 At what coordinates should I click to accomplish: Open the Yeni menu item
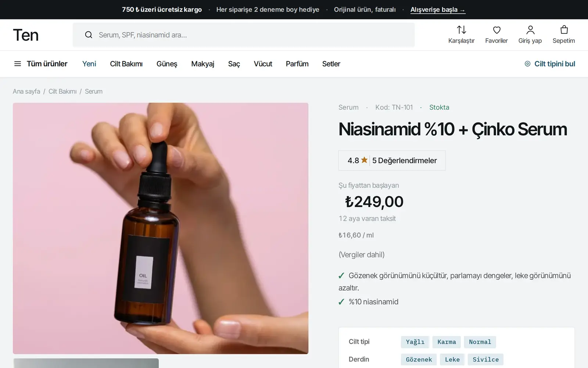click(89, 64)
